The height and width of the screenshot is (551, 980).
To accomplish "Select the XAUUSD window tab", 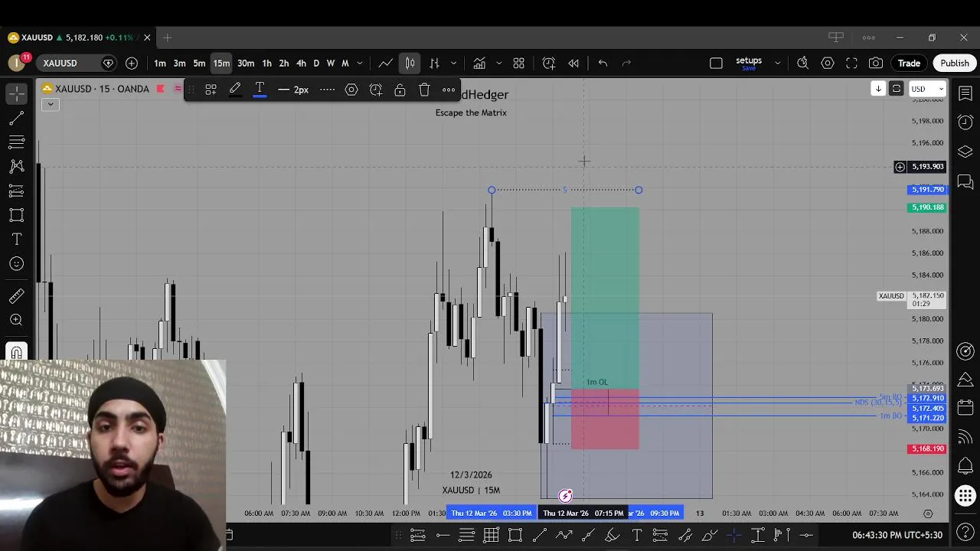I will pos(80,37).
